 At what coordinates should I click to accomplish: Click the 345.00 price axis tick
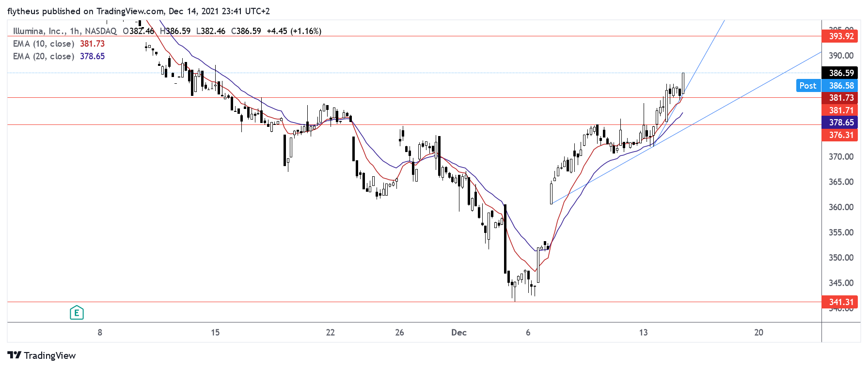tap(841, 282)
